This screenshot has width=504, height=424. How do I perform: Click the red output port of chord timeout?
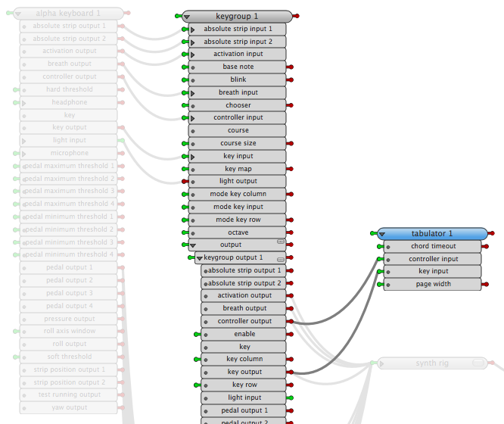tap(485, 246)
